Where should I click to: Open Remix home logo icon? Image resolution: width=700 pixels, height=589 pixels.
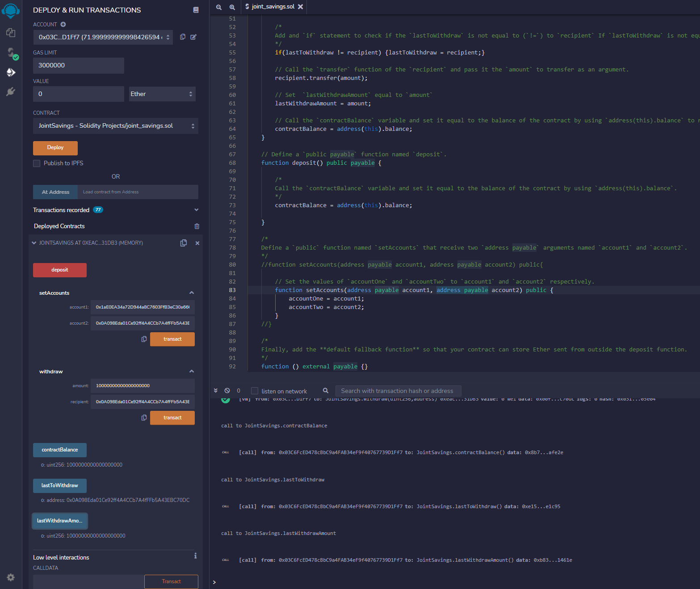(x=11, y=11)
